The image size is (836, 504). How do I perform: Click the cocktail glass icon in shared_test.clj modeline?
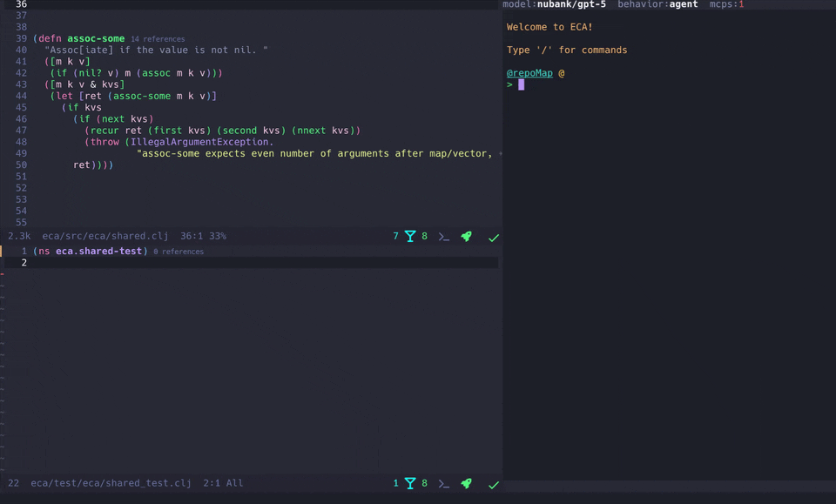tap(410, 483)
